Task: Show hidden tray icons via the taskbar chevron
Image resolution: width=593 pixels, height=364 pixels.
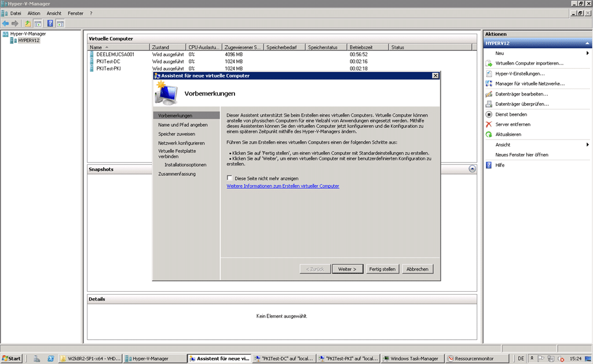Action: (x=532, y=358)
